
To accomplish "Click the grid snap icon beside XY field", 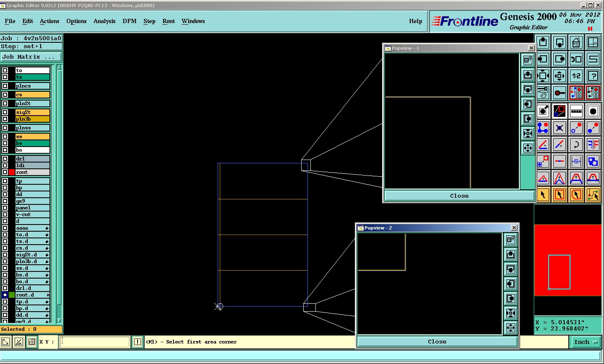I will coord(32,342).
